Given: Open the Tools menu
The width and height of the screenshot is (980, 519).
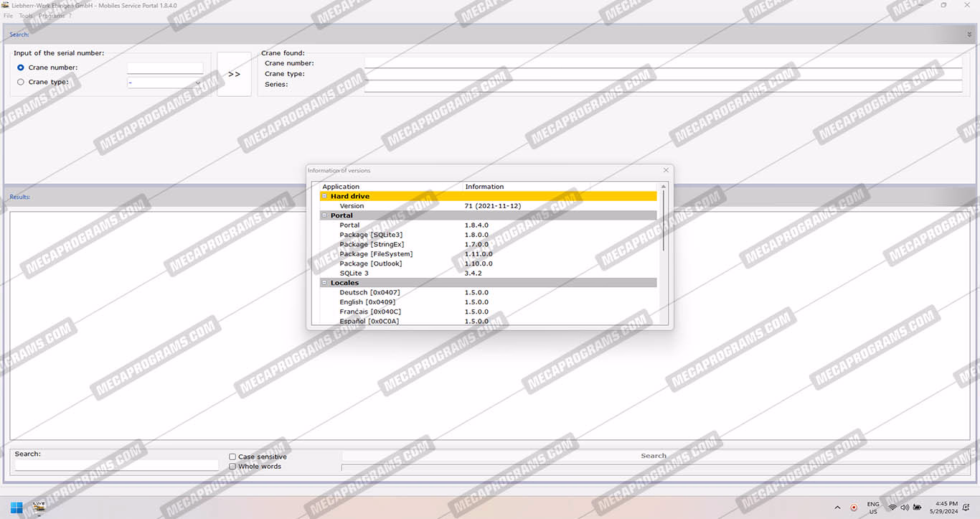Looking at the screenshot, I should (26, 16).
